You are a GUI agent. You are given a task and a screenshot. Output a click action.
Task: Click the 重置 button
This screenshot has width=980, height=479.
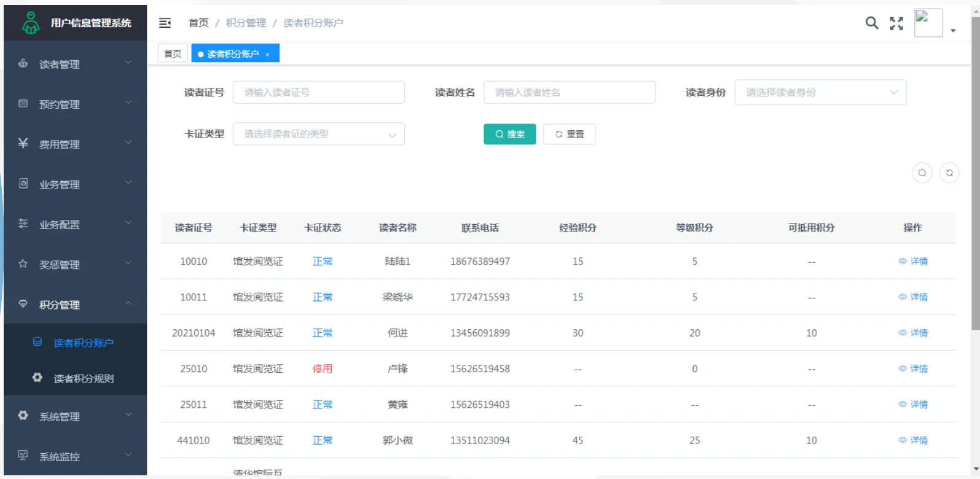pos(570,134)
